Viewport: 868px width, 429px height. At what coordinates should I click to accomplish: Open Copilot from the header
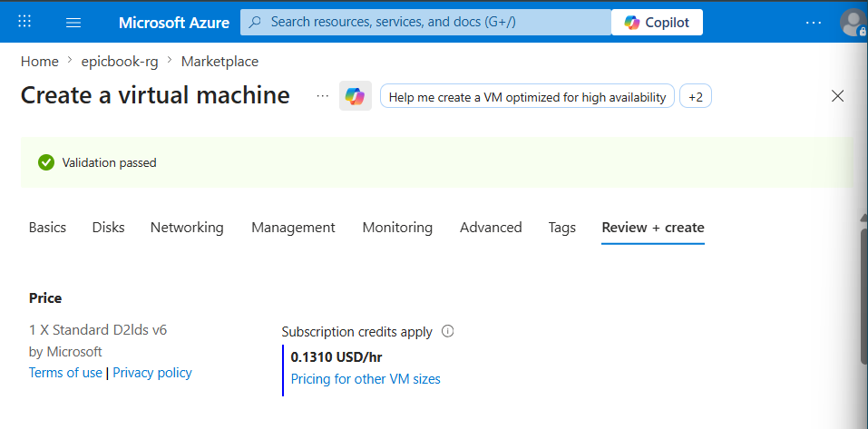tap(657, 22)
